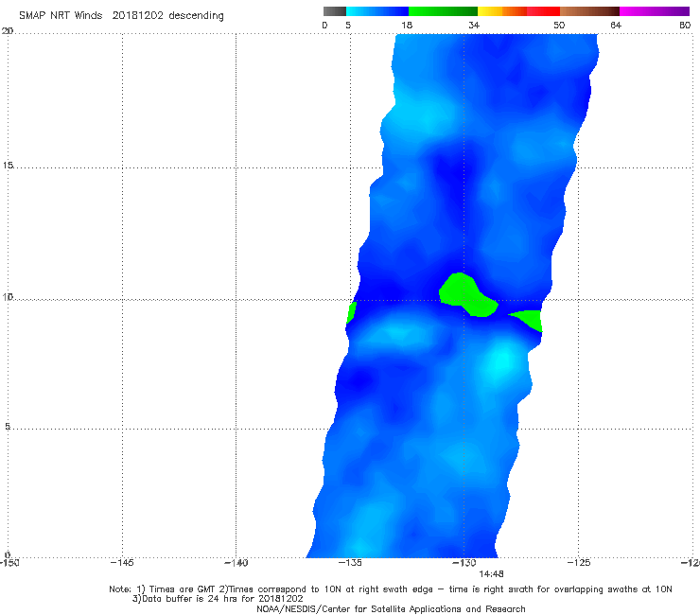Click longitude axis label '-135'
The image size is (700, 615).
pos(350,563)
